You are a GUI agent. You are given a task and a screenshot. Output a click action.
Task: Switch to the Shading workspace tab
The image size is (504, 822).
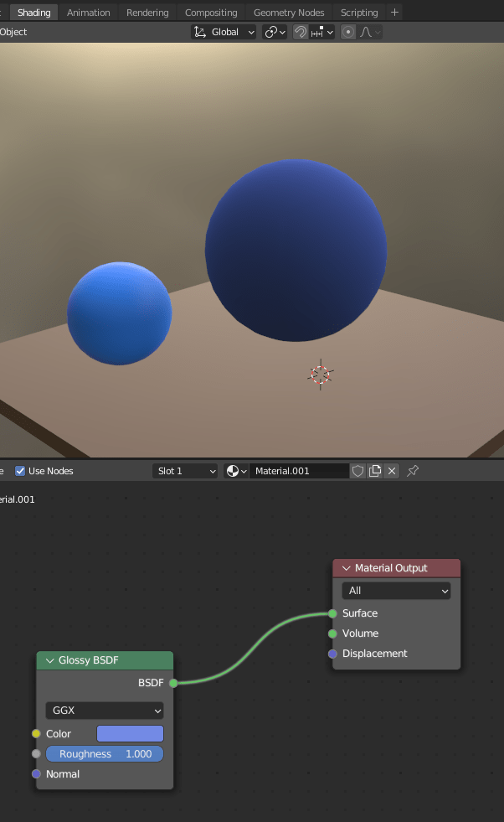[34, 12]
